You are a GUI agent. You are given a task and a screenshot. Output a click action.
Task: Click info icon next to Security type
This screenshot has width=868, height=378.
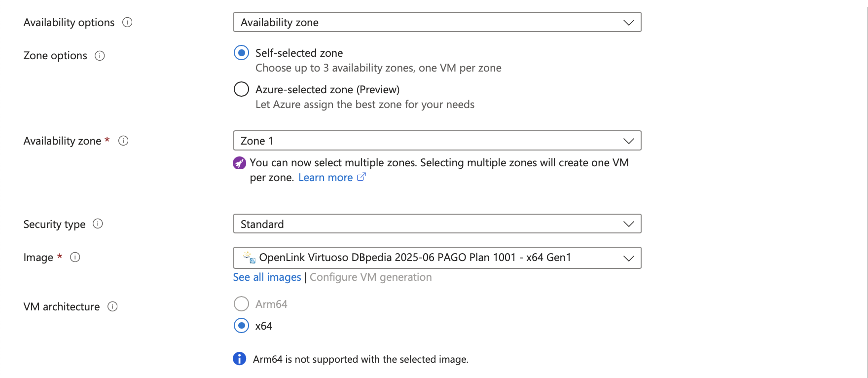(x=98, y=224)
